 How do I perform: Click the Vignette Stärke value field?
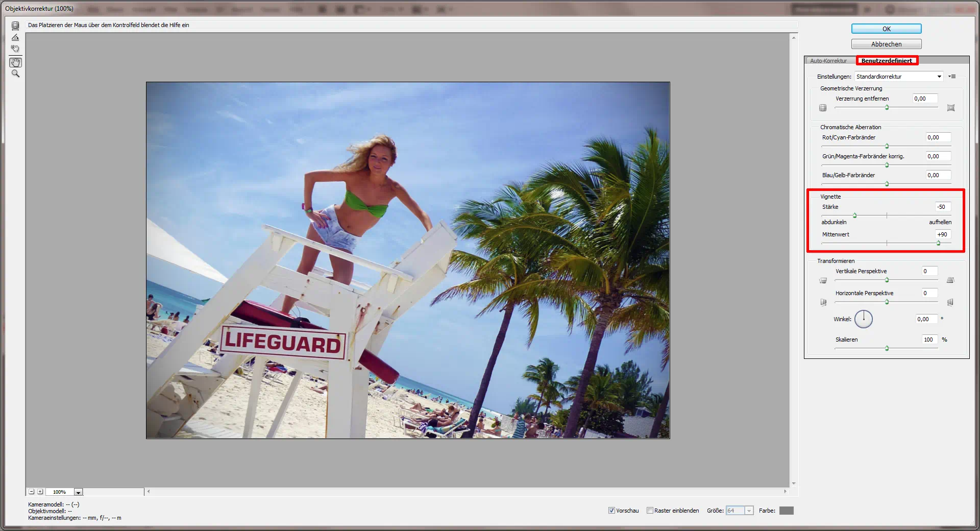(942, 207)
